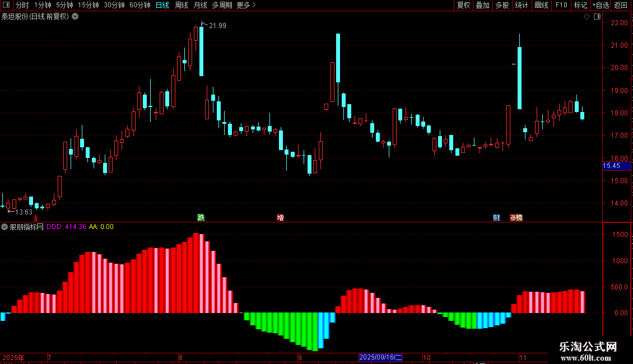Select the 60分钟 period
The height and width of the screenshot is (364, 633).
140,5
